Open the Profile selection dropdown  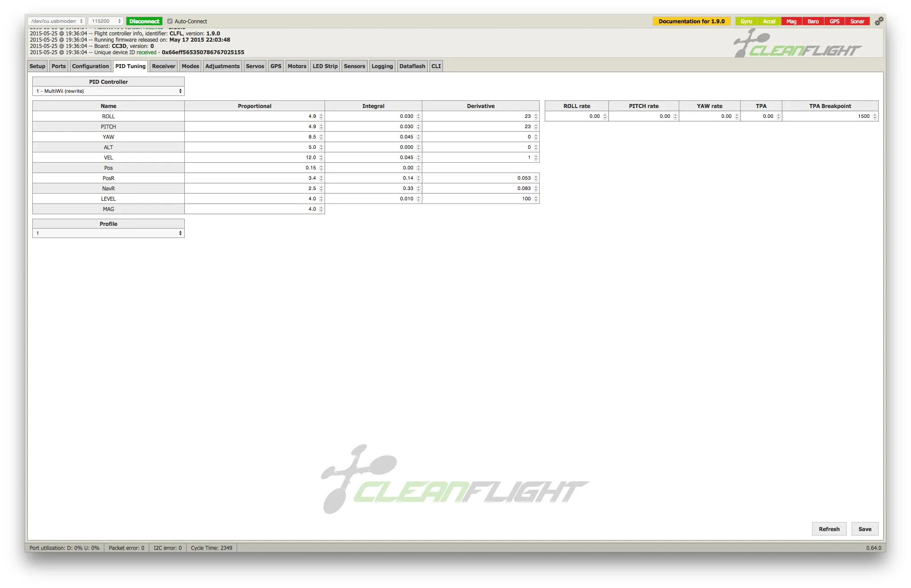pos(108,233)
